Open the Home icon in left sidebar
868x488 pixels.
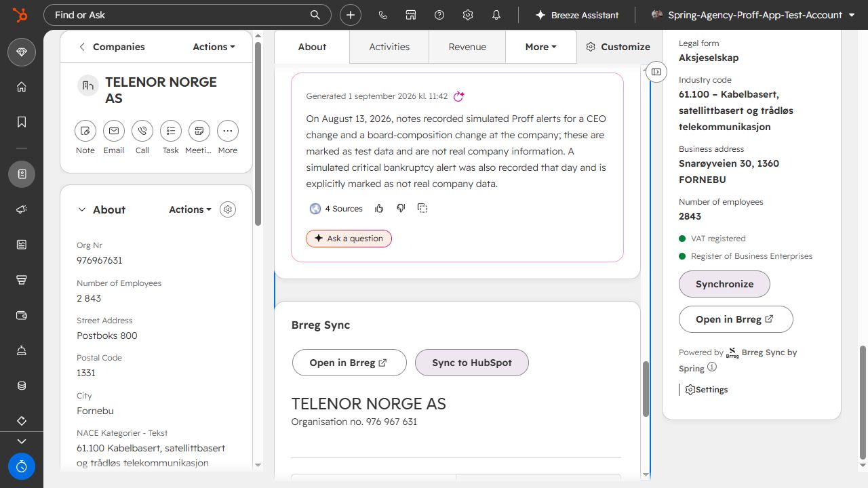point(22,87)
